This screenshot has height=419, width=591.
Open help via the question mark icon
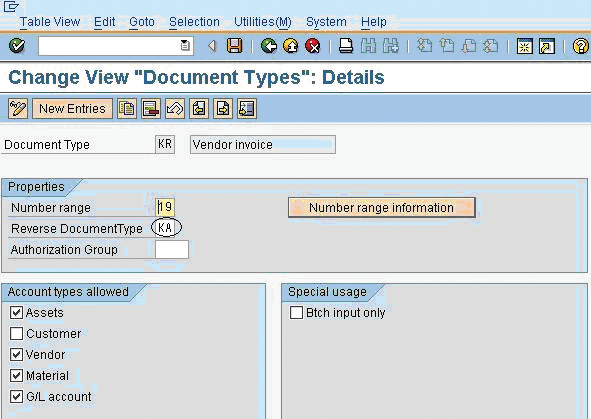pyautogui.click(x=580, y=46)
